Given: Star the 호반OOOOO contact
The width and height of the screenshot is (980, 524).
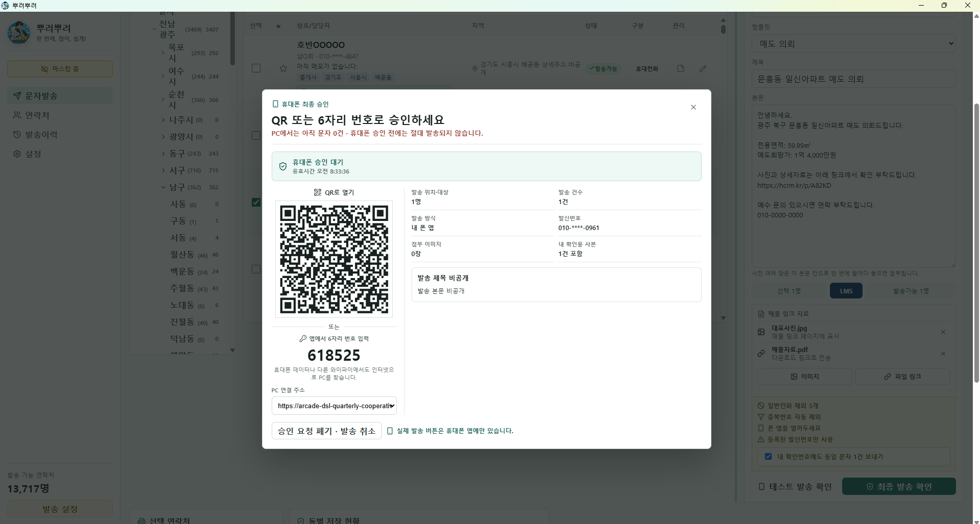Looking at the screenshot, I should coord(283,68).
